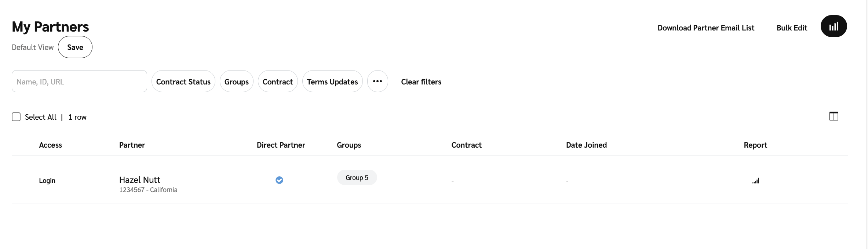
Task: Open the reports chart icon button
Action: 834,26
